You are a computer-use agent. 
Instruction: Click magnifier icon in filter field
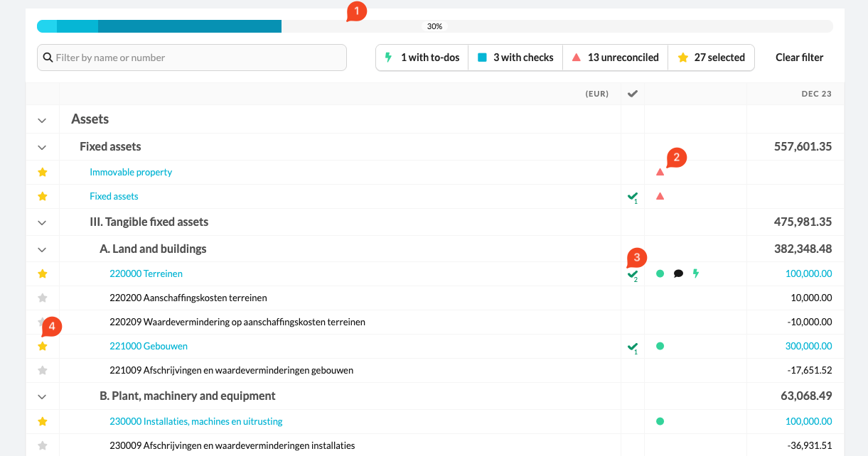coord(48,58)
